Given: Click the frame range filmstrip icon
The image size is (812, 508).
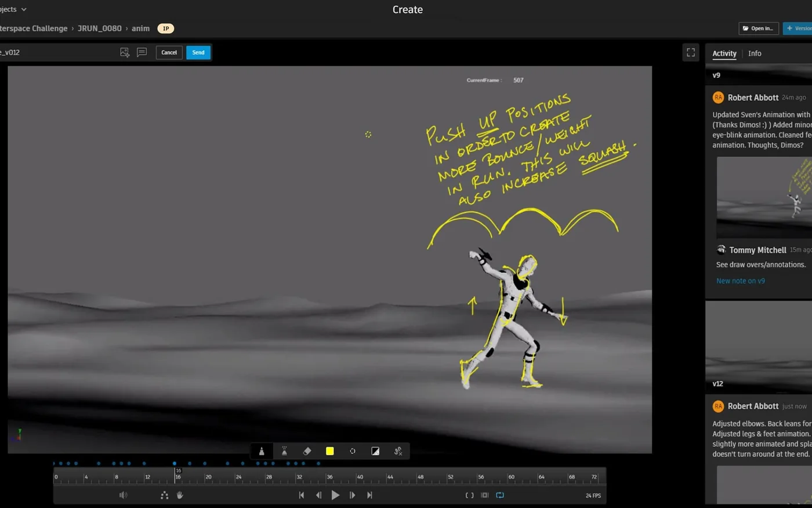Looking at the screenshot, I should (485, 495).
